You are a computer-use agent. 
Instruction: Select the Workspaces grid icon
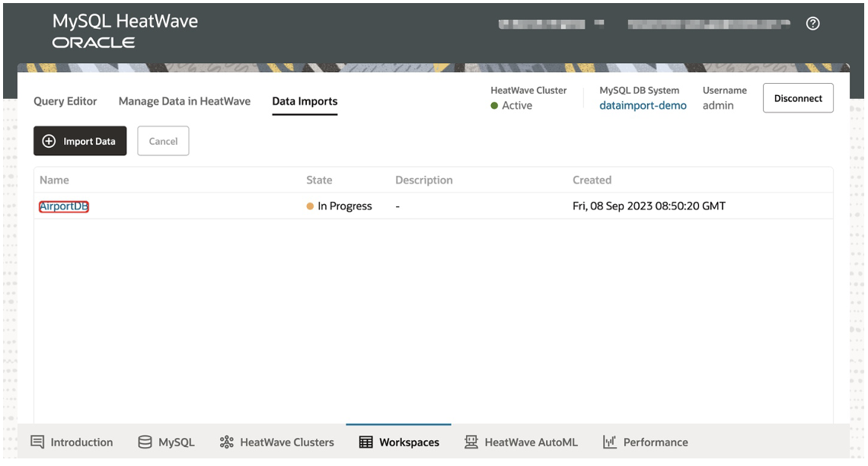pyautogui.click(x=365, y=442)
